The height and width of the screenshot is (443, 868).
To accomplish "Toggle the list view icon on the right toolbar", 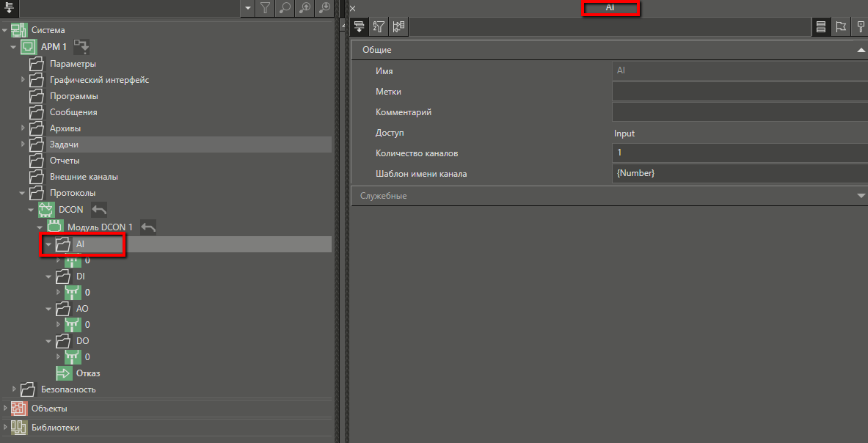I will (x=821, y=26).
